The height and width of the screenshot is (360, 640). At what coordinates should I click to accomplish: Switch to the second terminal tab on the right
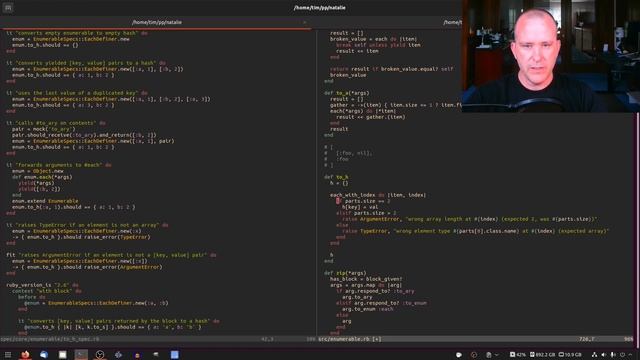[x=452, y=22]
